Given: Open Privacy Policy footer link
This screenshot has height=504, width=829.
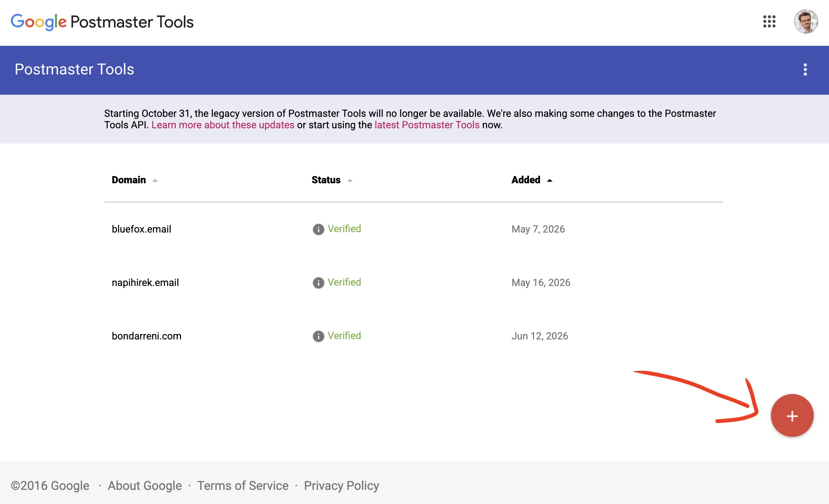Looking at the screenshot, I should coord(342,486).
